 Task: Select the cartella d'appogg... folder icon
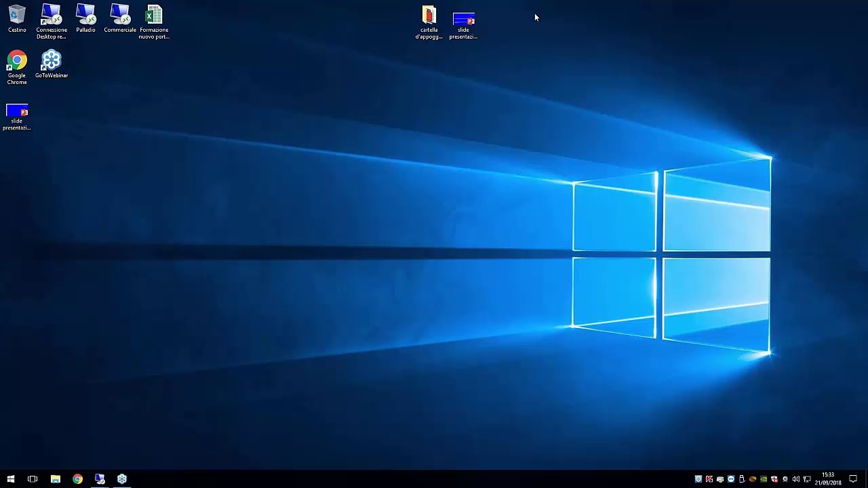pos(429,23)
